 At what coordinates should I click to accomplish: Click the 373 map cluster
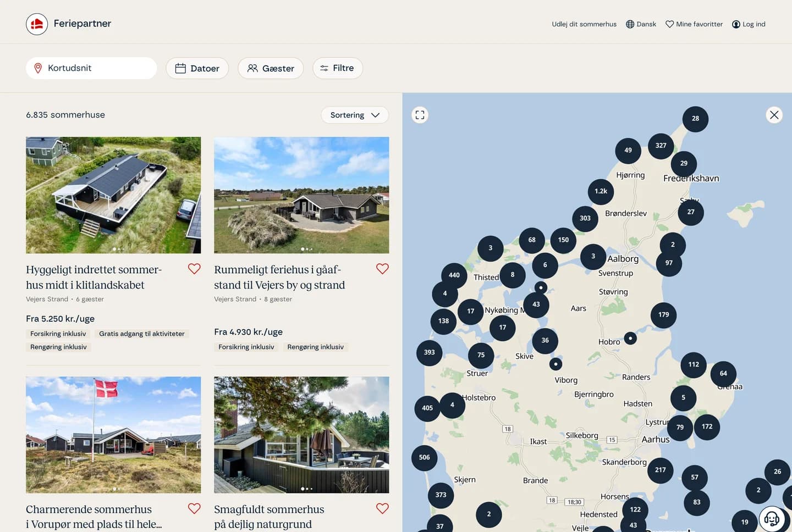441,495
